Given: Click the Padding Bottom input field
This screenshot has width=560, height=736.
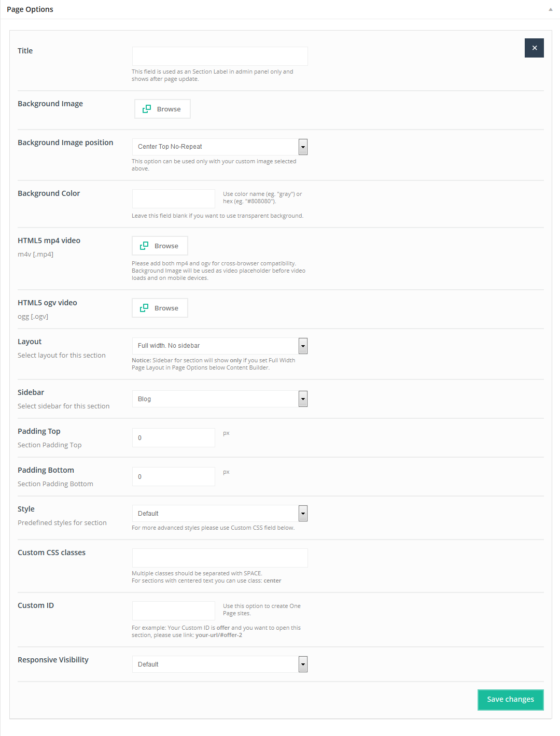Looking at the screenshot, I should tap(173, 477).
